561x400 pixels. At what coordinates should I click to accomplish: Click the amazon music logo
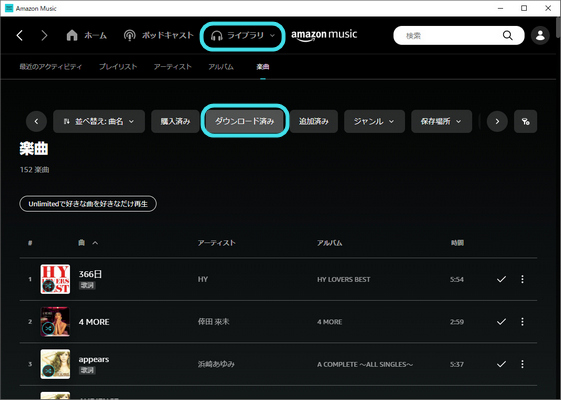pyautogui.click(x=324, y=35)
